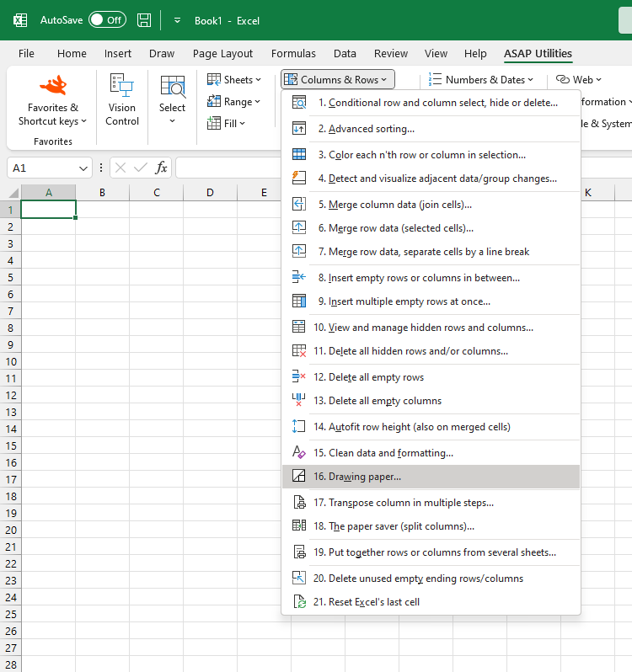This screenshot has height=672, width=632.
Task: Switch to the Home tab
Action: pyautogui.click(x=72, y=54)
